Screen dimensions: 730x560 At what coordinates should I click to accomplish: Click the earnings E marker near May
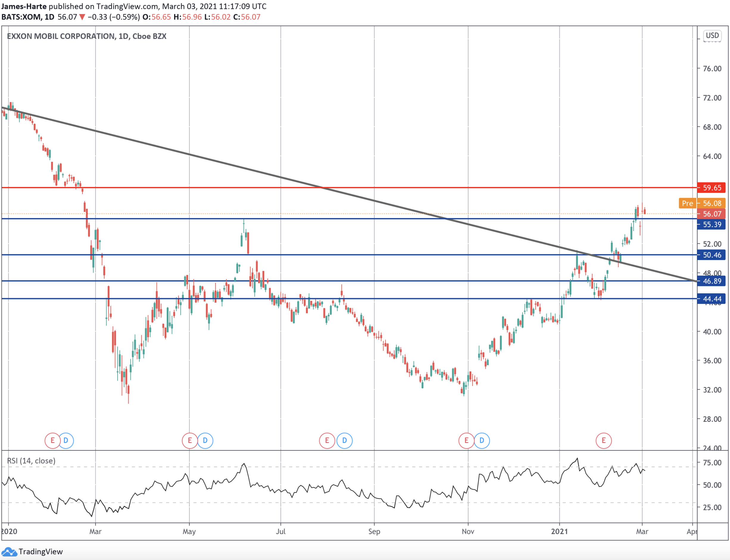190,441
